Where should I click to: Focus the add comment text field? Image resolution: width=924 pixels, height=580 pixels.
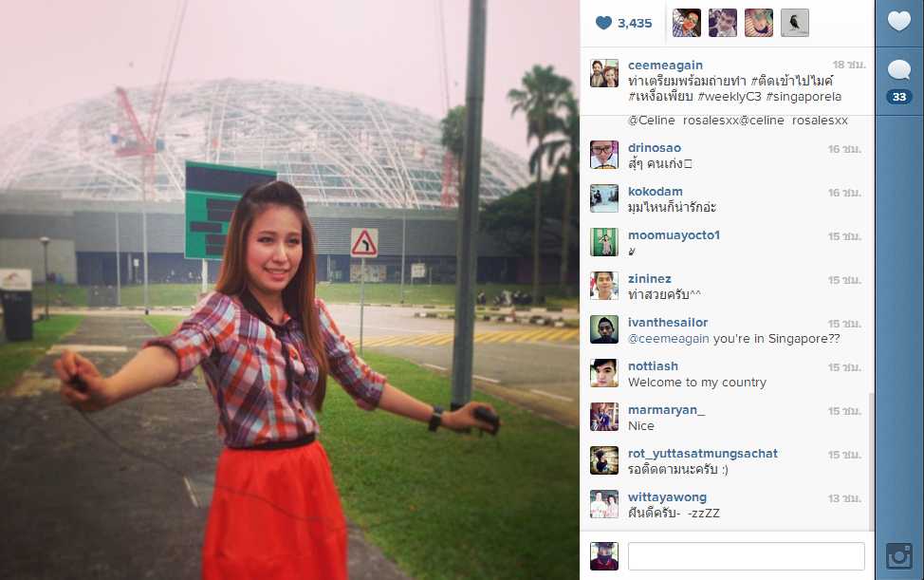click(746, 556)
